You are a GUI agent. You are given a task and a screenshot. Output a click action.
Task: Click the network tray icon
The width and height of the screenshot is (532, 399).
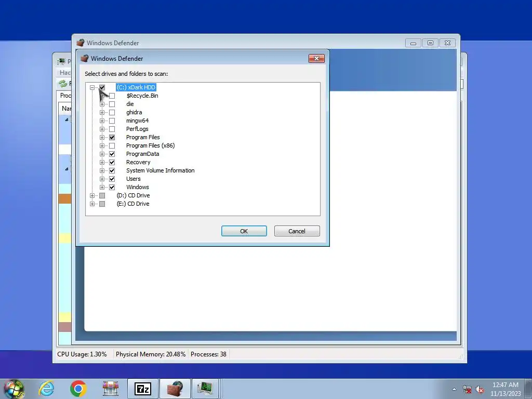coord(467,389)
